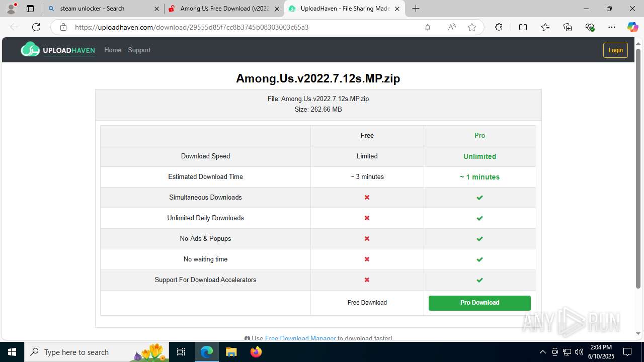
Task: Add this page to favorites star
Action: click(x=472, y=27)
